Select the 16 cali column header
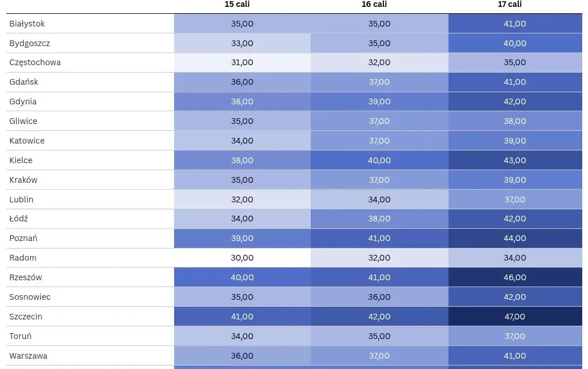 (374, 4)
